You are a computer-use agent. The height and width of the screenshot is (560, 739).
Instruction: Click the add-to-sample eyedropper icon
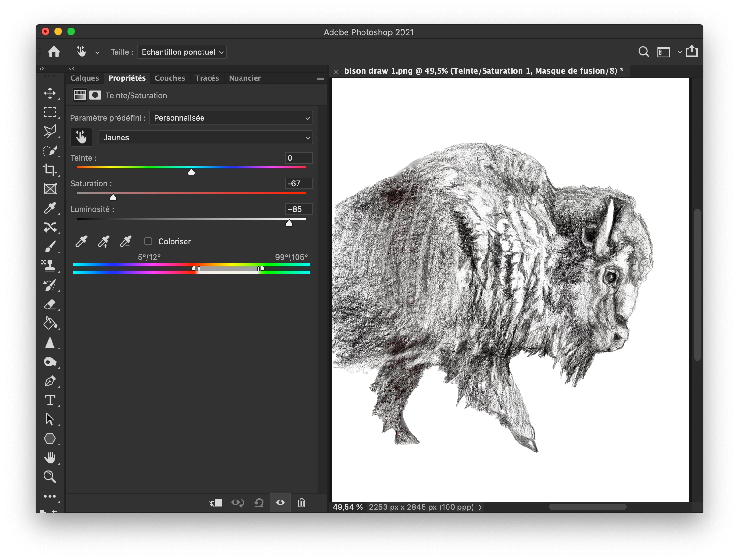[104, 241]
